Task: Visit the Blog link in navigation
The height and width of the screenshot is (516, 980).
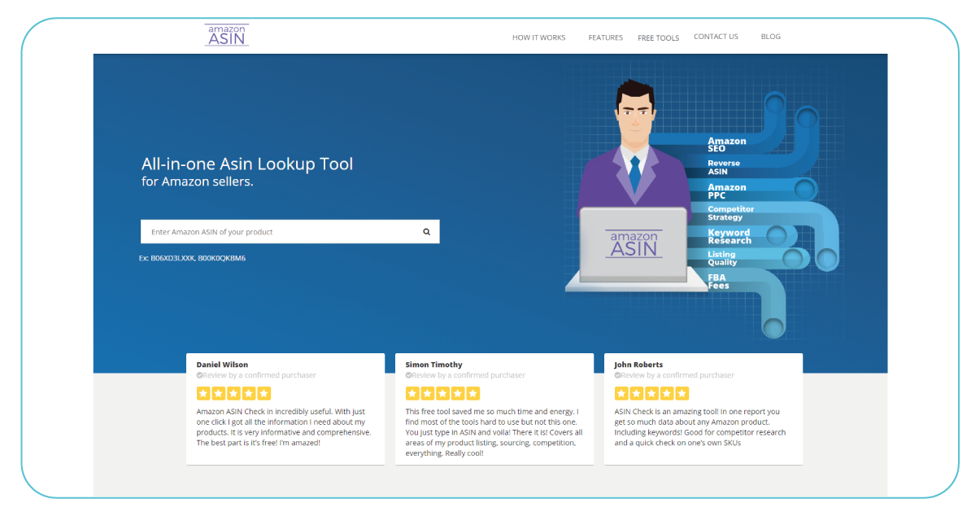Action: point(770,37)
